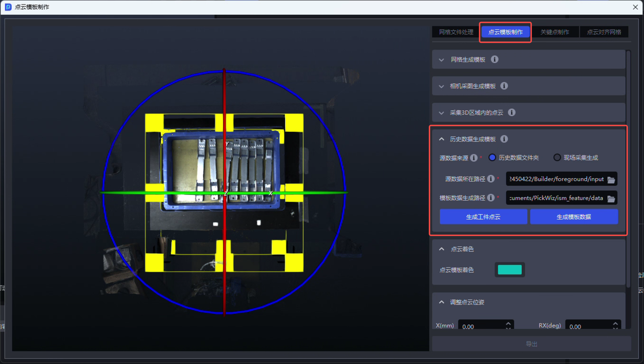The image size is (644, 364).
Task: Click the 生成模板数据 button
Action: point(574,217)
